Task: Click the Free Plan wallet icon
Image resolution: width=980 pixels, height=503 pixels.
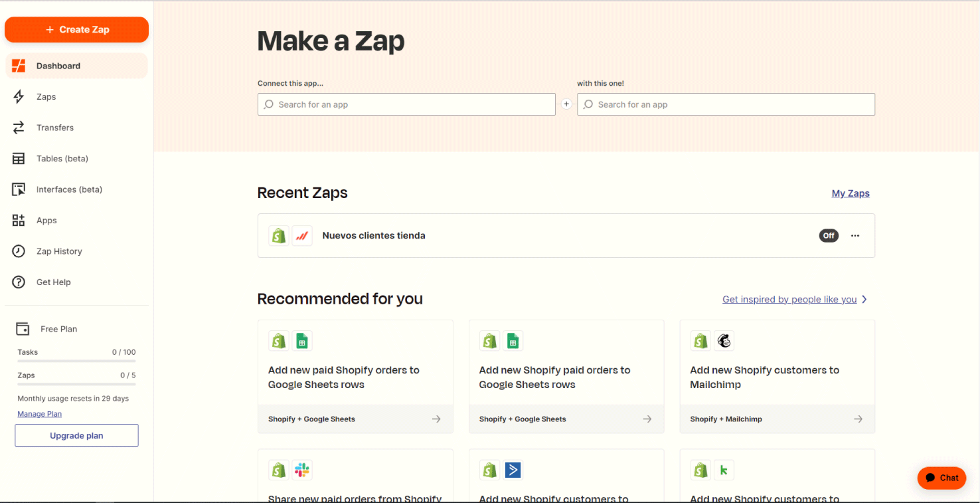Action: point(23,329)
